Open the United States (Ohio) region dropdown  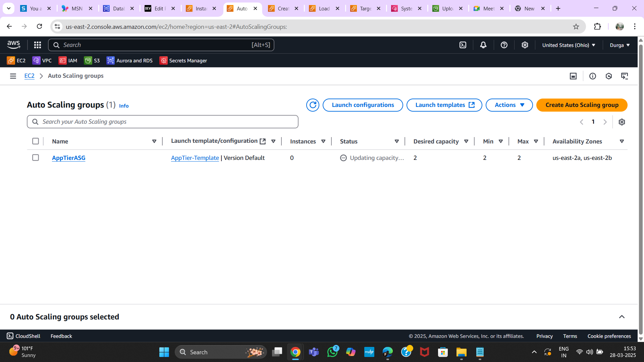pos(569,45)
